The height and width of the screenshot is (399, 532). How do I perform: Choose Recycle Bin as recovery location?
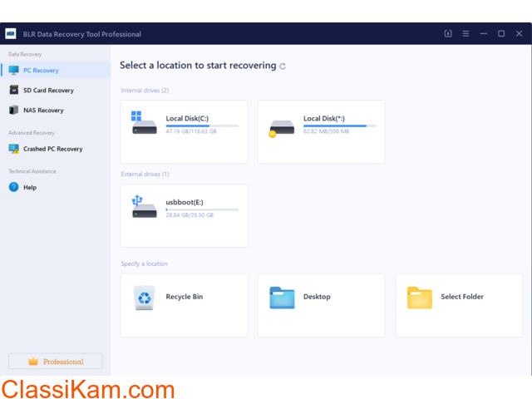pyautogui.click(x=184, y=305)
